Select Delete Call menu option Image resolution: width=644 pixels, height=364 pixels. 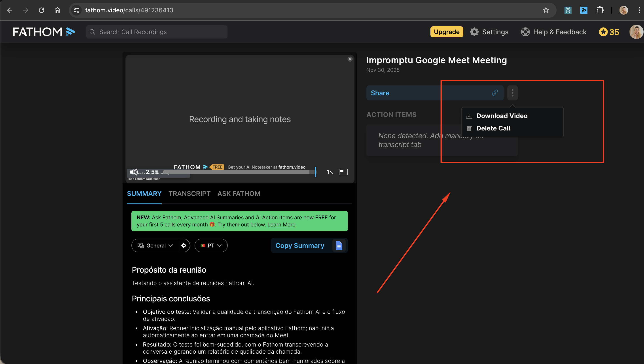tap(493, 128)
